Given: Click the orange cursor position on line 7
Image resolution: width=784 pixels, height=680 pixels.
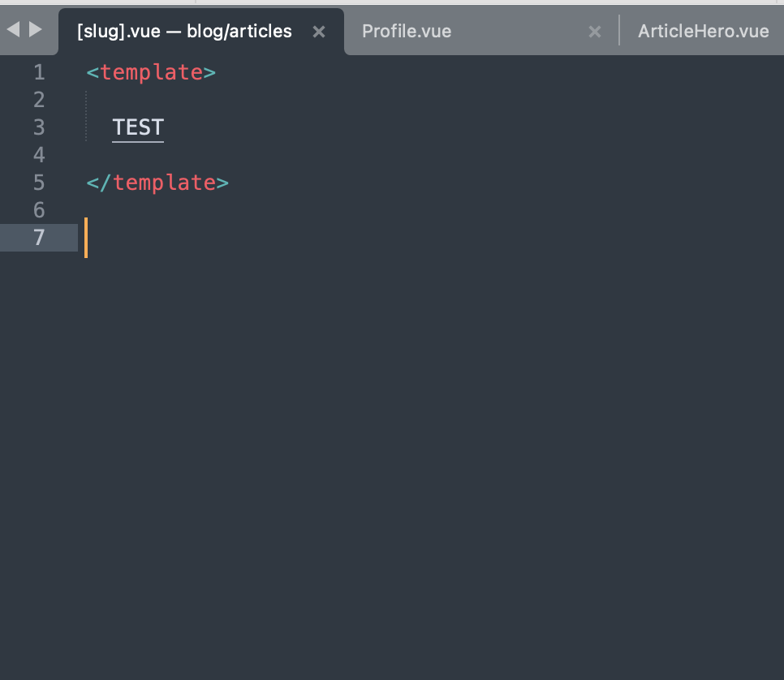Looking at the screenshot, I should pos(86,237).
